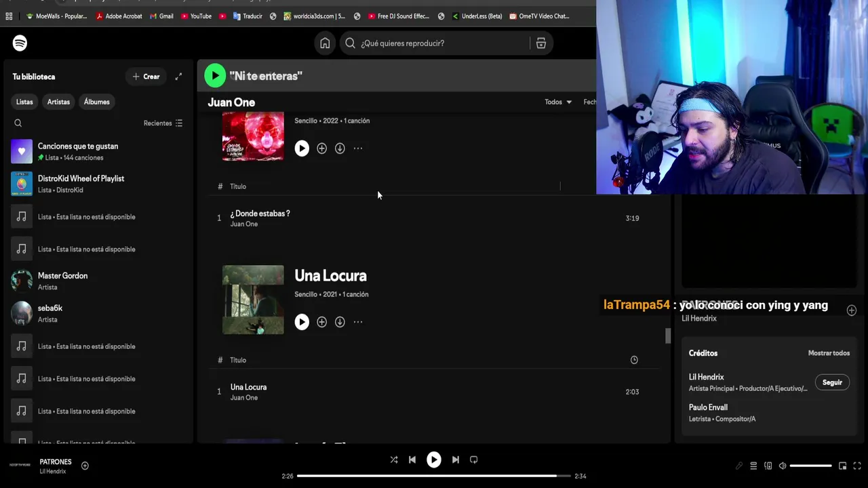Open the 2022 single's red album cover

(253, 136)
